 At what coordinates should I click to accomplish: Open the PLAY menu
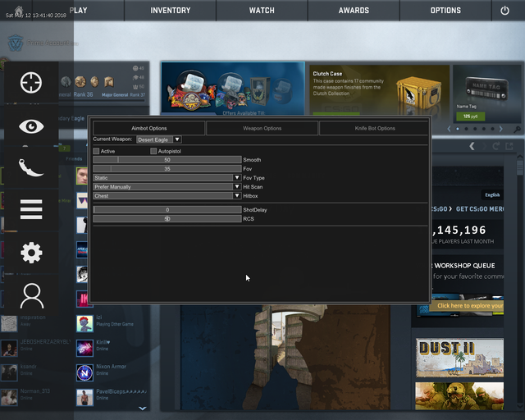click(79, 11)
